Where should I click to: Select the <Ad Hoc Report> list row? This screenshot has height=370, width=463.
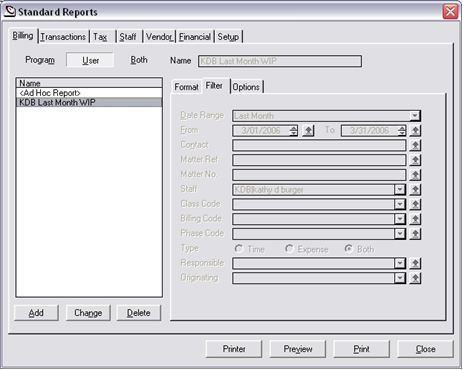click(89, 93)
